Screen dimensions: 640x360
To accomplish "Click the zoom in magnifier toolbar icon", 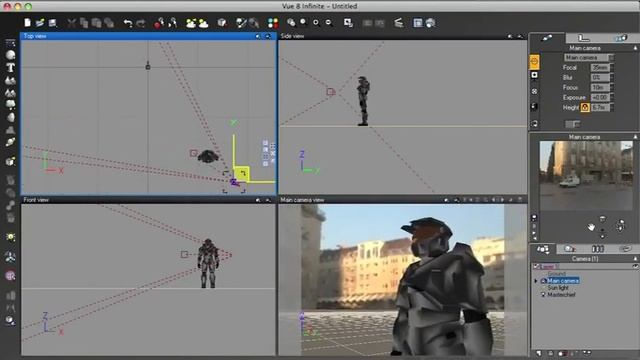I will tap(316, 23).
